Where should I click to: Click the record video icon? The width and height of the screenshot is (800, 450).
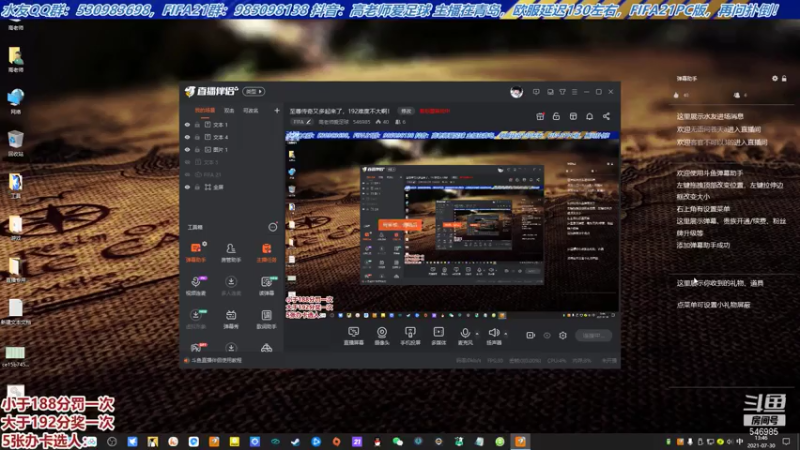531,335
